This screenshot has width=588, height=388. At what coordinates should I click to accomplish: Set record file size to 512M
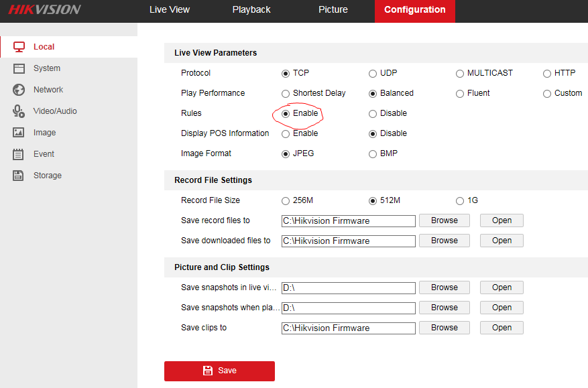pyautogui.click(x=372, y=201)
